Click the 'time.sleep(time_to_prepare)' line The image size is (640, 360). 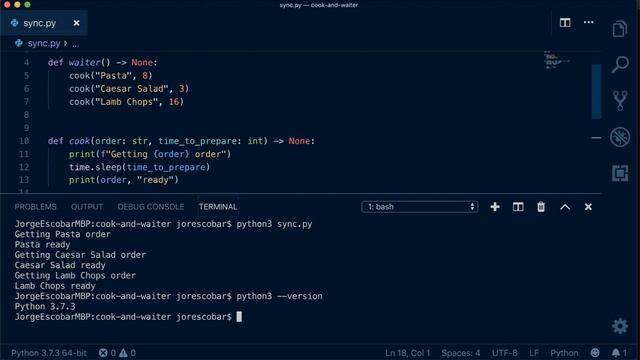139,167
